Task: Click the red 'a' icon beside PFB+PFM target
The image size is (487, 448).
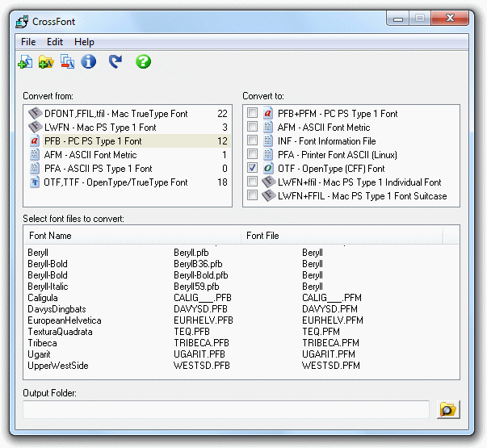Action: coord(268,113)
